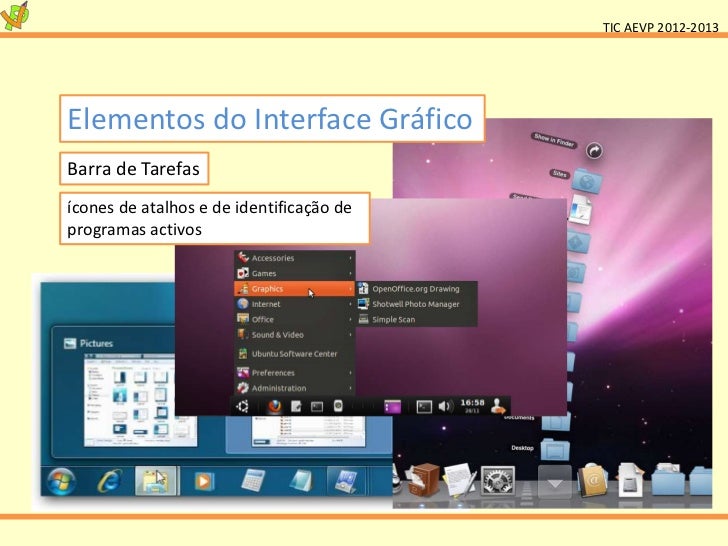This screenshot has width=728, height=546.
Task: Click the Elementos do Interface Gráfico title
Action: tap(270, 118)
